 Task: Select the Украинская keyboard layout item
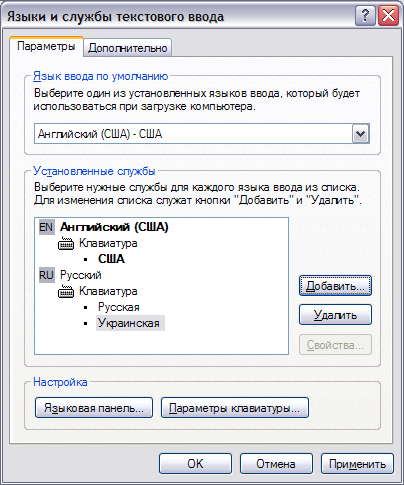[x=130, y=323]
